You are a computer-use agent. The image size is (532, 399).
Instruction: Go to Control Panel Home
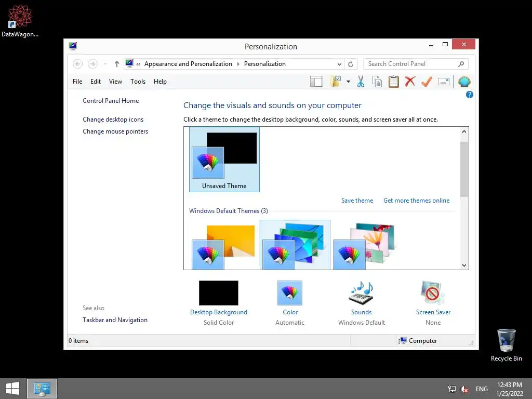[x=111, y=101]
